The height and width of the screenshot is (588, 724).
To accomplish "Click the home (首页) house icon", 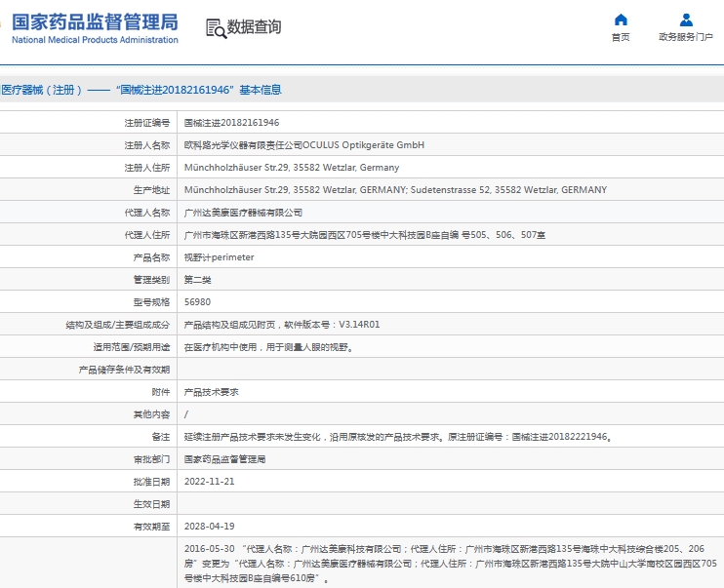I will pos(621,20).
